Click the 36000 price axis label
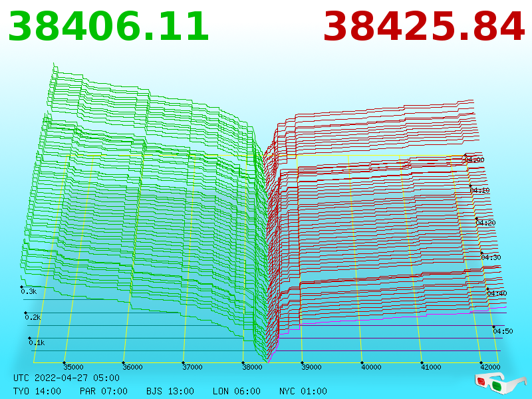Image resolution: width=532 pixels, height=399 pixels. (132, 367)
